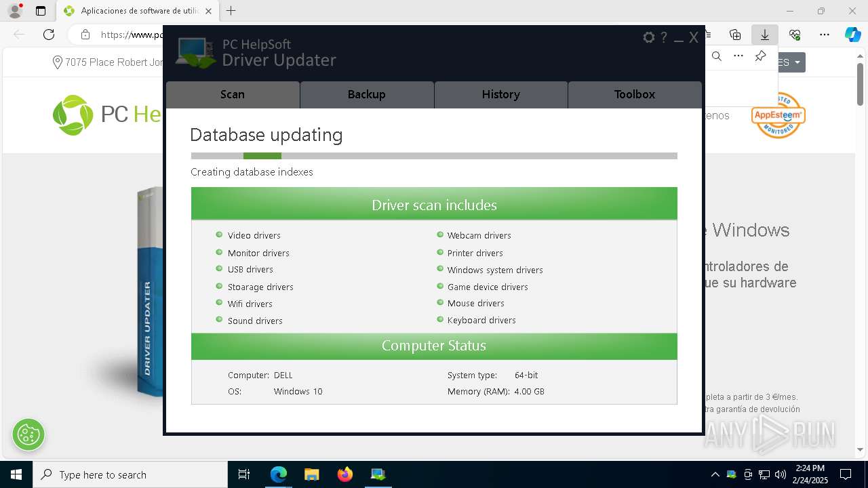Open Driver Updater settings gear

point(649,37)
